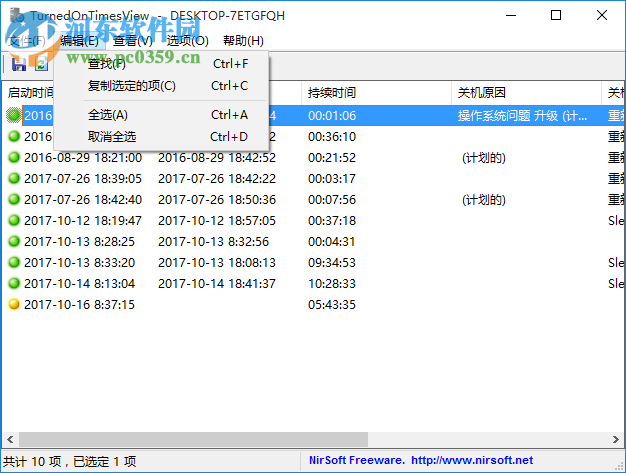
Task: Click the green status icon for 2016-08-29 18:21:00
Action: 14,157
